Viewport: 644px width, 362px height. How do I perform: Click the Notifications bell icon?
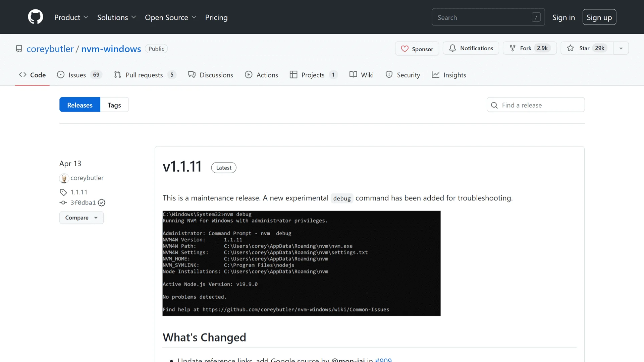pyautogui.click(x=452, y=48)
